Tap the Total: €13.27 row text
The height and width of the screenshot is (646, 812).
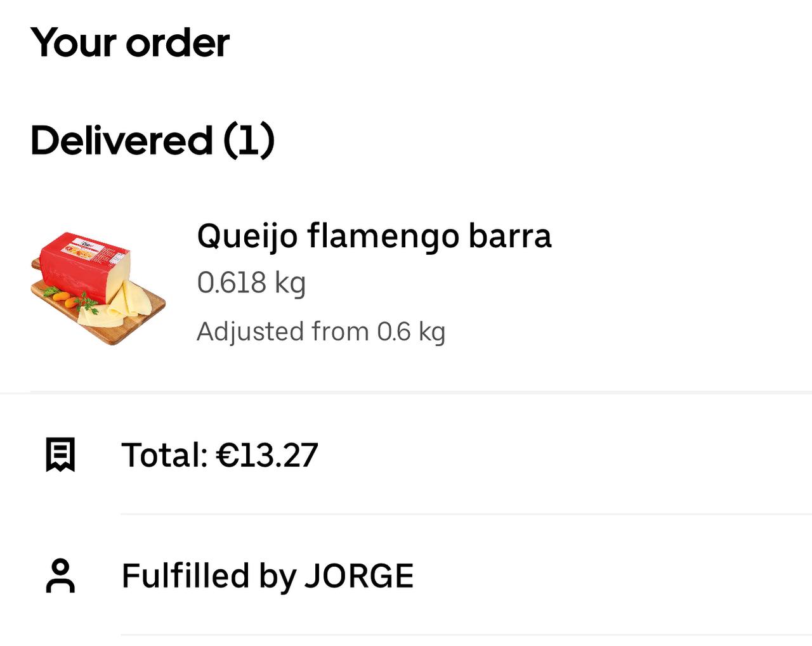click(x=219, y=455)
